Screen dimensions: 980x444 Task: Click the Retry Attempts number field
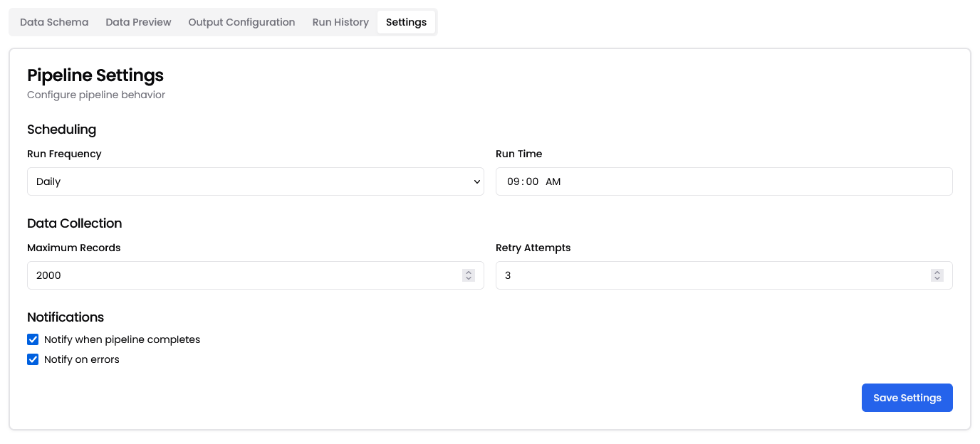tap(712, 275)
